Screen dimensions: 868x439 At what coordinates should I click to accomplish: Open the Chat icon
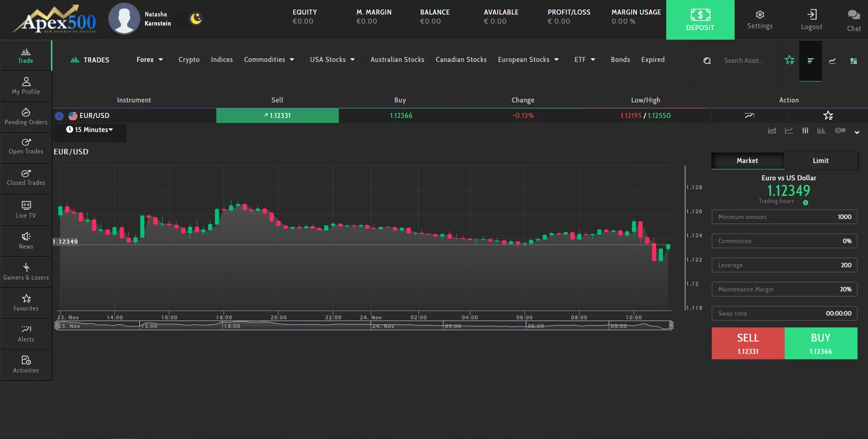click(x=853, y=20)
